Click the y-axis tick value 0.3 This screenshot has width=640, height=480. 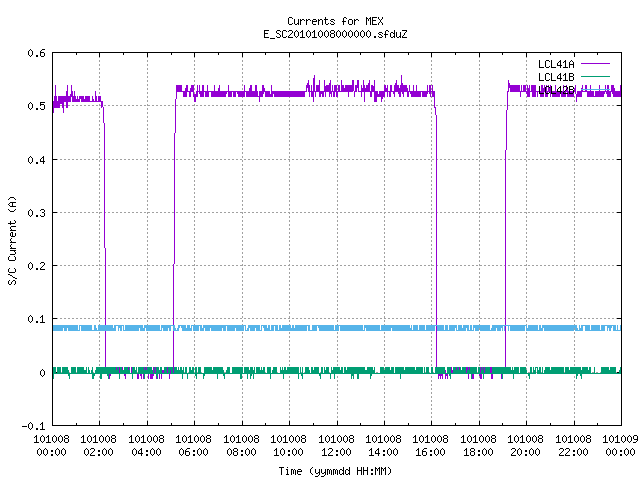tap(36, 213)
